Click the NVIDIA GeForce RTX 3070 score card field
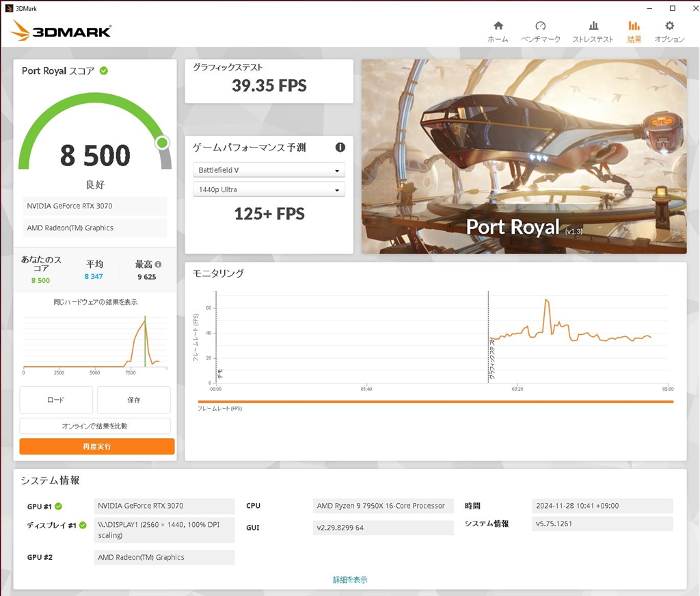The height and width of the screenshot is (596, 700). pos(94,206)
